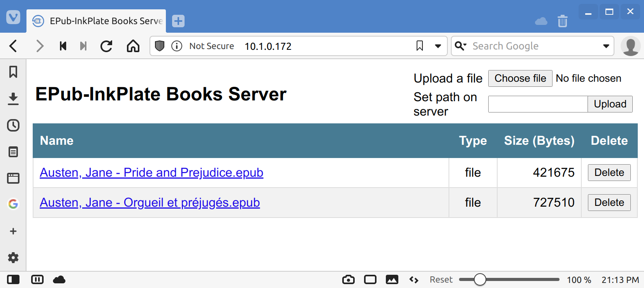644x288 pixels.
Task: Toggle images and animations
Action: tap(392, 279)
